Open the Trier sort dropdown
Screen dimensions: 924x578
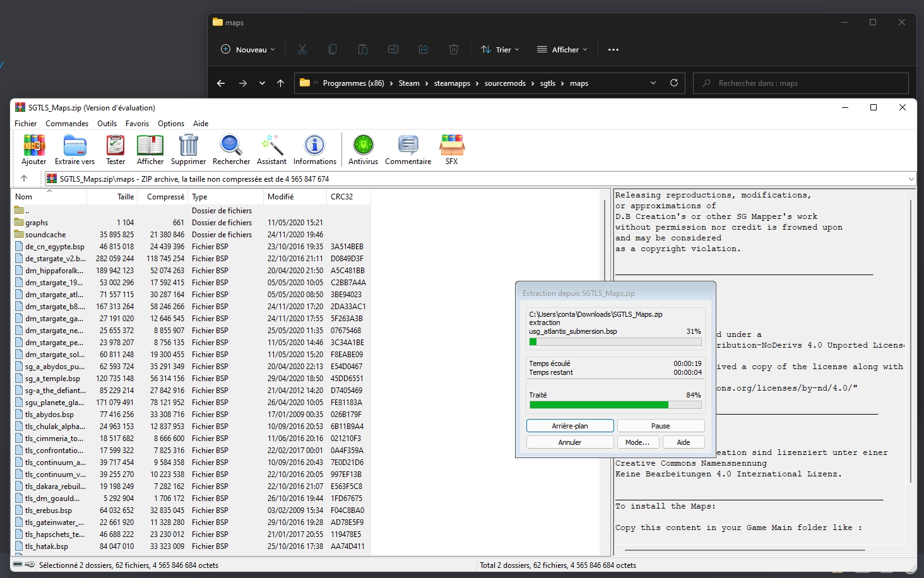tap(500, 49)
